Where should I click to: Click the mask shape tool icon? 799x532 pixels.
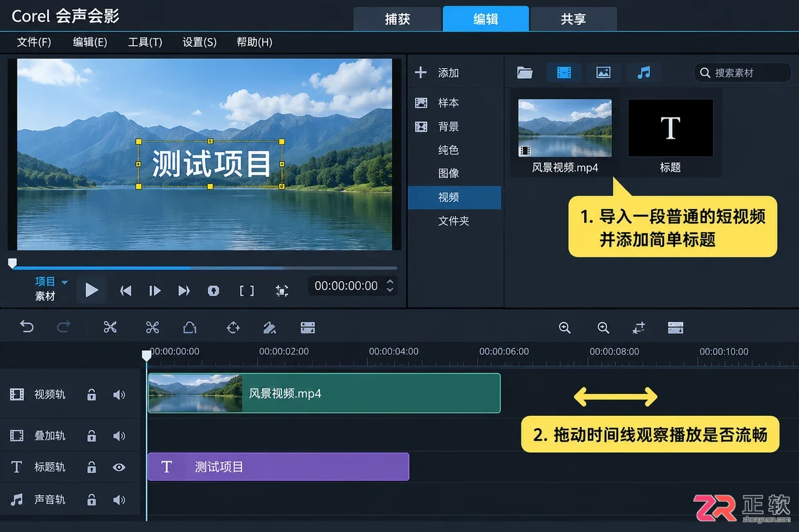pyautogui.click(x=190, y=328)
